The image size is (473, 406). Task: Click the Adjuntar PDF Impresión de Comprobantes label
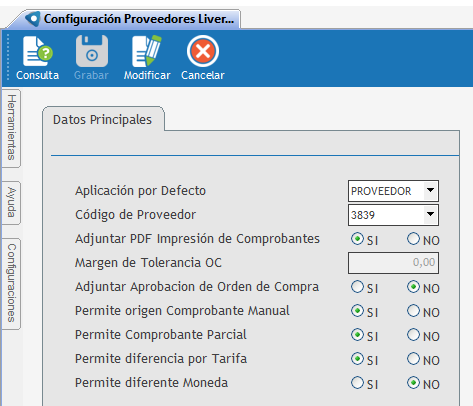pos(197,239)
